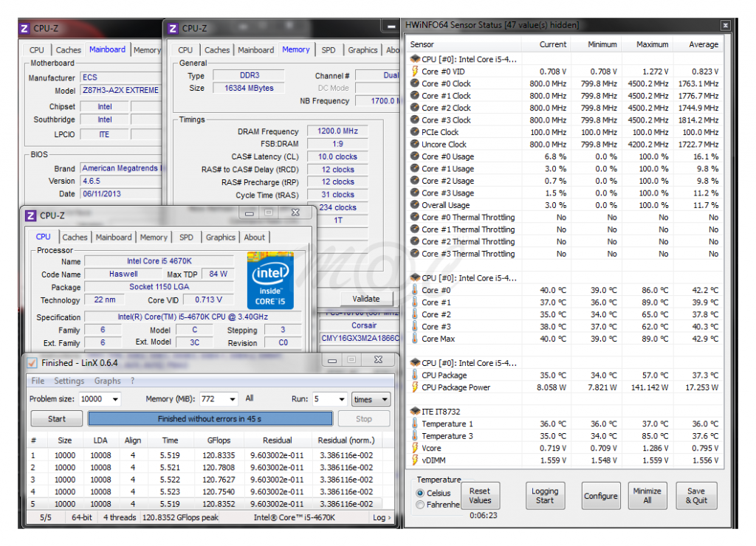This screenshot has width=756, height=546.
Task: Click the 'Finished without errors' progress bar
Action: (x=210, y=419)
